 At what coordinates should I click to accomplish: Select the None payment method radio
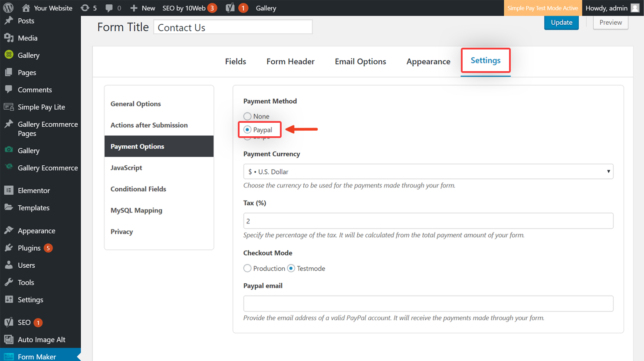pyautogui.click(x=247, y=116)
